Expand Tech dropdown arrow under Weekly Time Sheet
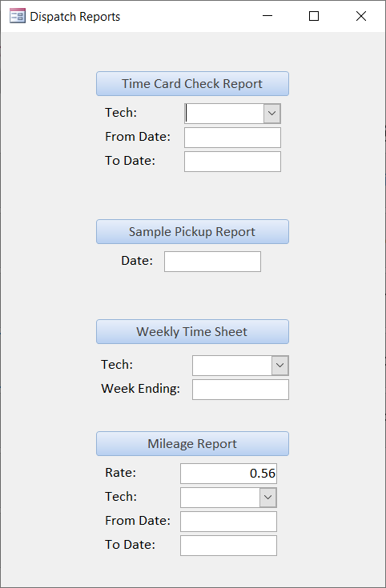 280,366
